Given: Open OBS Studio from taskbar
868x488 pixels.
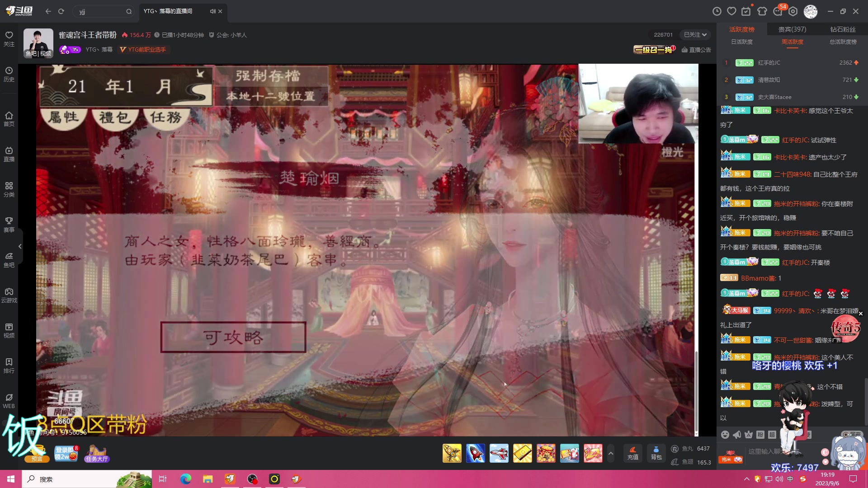Looking at the screenshot, I should pyautogui.click(x=252, y=479).
